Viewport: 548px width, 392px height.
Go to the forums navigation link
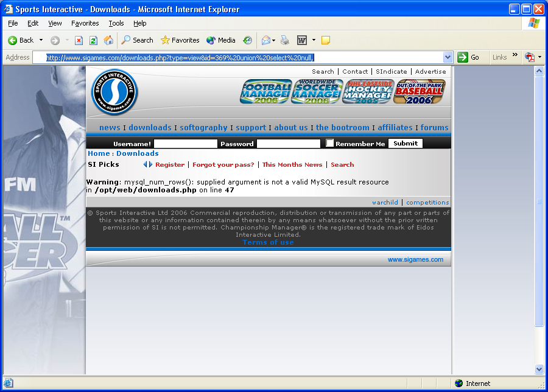point(434,128)
